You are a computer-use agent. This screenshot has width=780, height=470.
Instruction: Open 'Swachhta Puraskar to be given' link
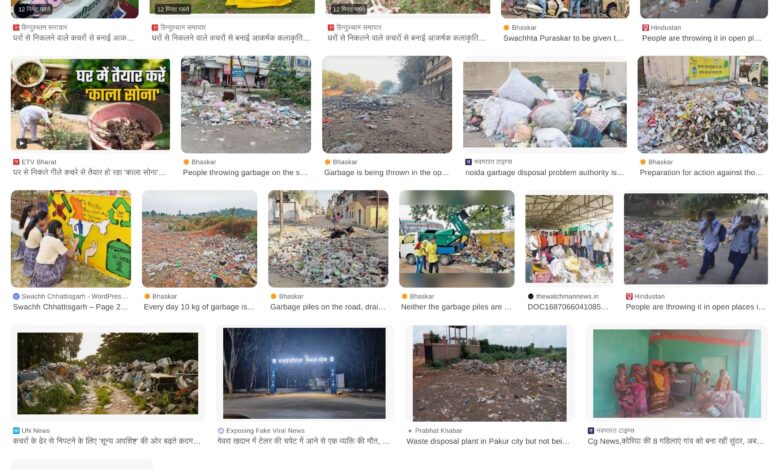point(563,38)
